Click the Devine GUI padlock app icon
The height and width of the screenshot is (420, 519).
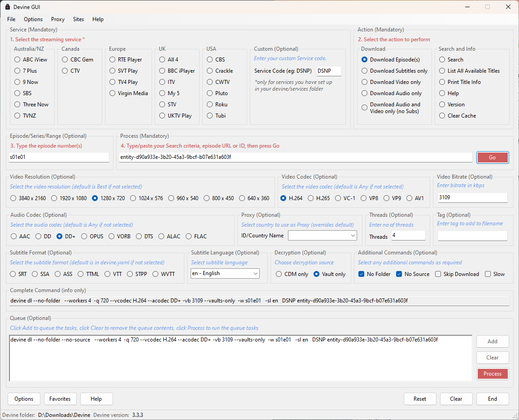click(x=7, y=7)
